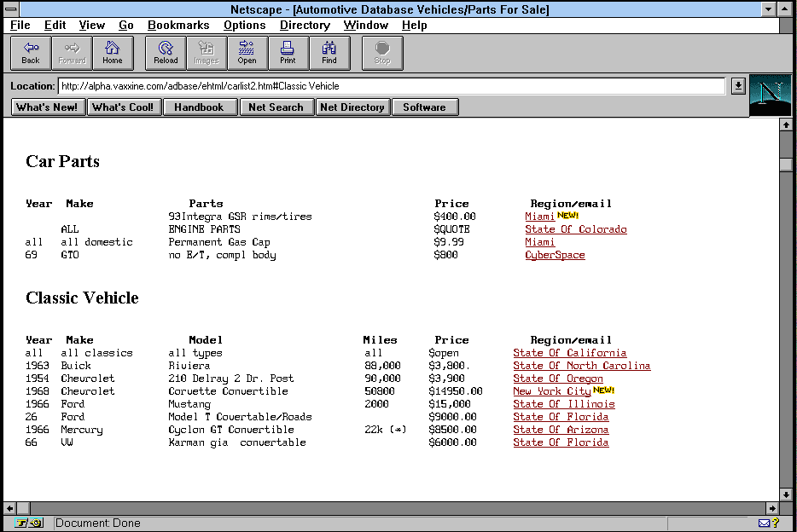Click the Corvette Convertible model text
Viewport: 797px width, 532px height.
pos(228,391)
